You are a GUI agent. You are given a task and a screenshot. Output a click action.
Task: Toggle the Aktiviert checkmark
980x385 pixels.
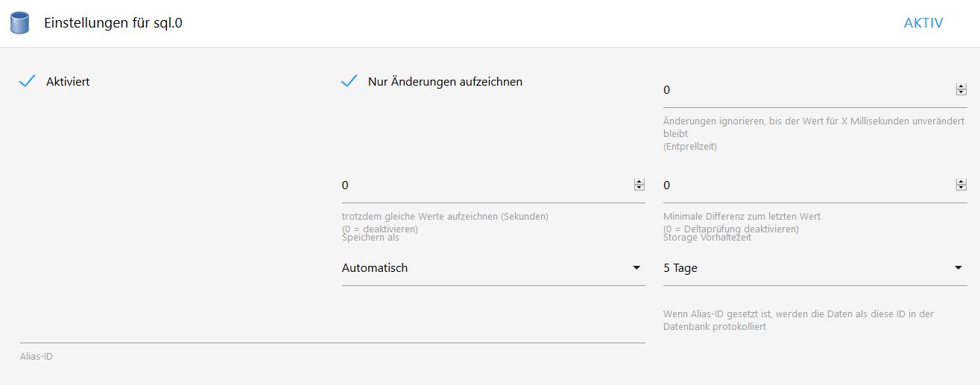(x=28, y=82)
